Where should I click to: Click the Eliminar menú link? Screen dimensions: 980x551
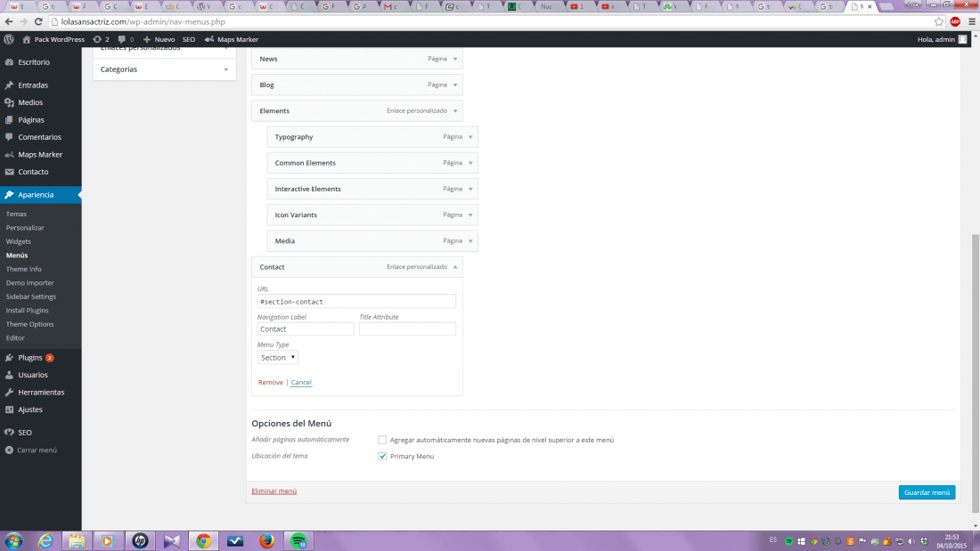274,491
